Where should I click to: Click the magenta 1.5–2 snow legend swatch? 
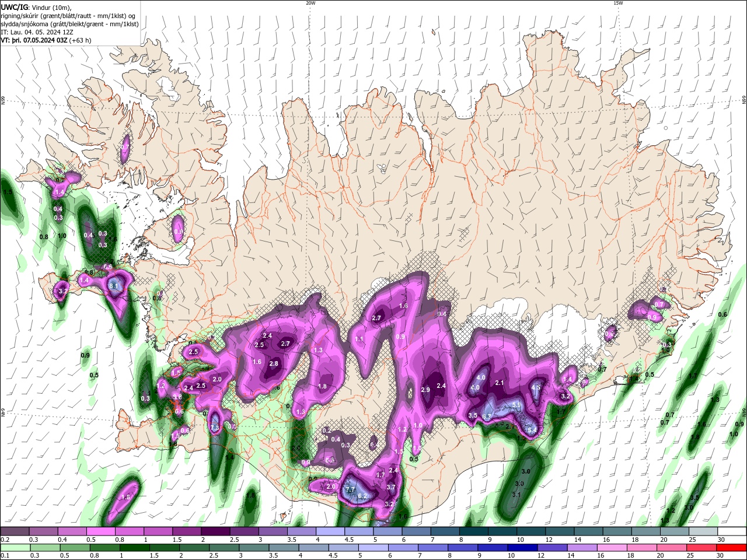(187, 531)
